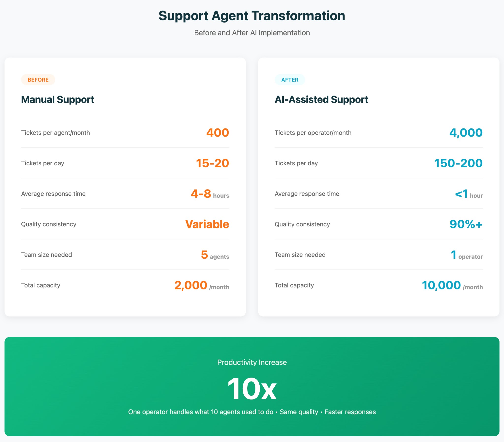Select the 15-20 tickets per day figure
504x442 pixels.
pos(212,163)
